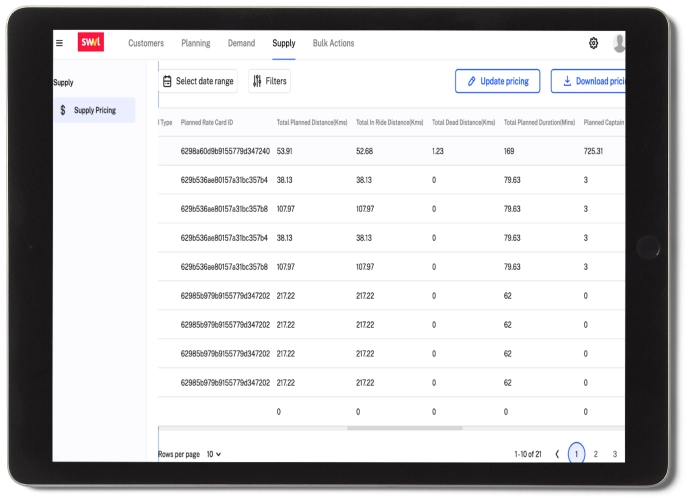Image resolution: width=692 pixels, height=504 pixels.
Task: Open the Planning tab
Action: 196,43
